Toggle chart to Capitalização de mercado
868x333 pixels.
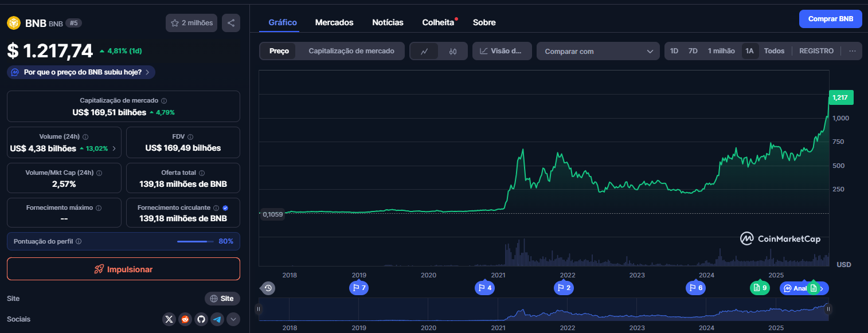pos(351,51)
